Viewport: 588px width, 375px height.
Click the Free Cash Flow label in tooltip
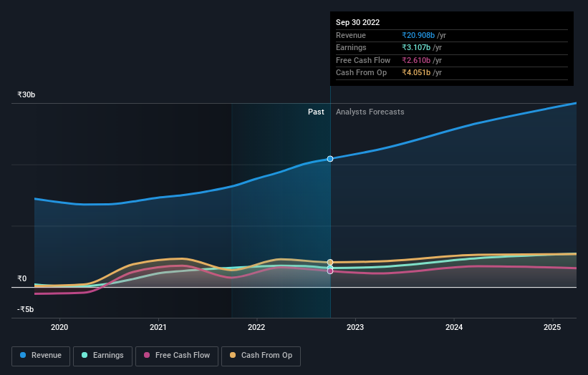pyautogui.click(x=363, y=60)
